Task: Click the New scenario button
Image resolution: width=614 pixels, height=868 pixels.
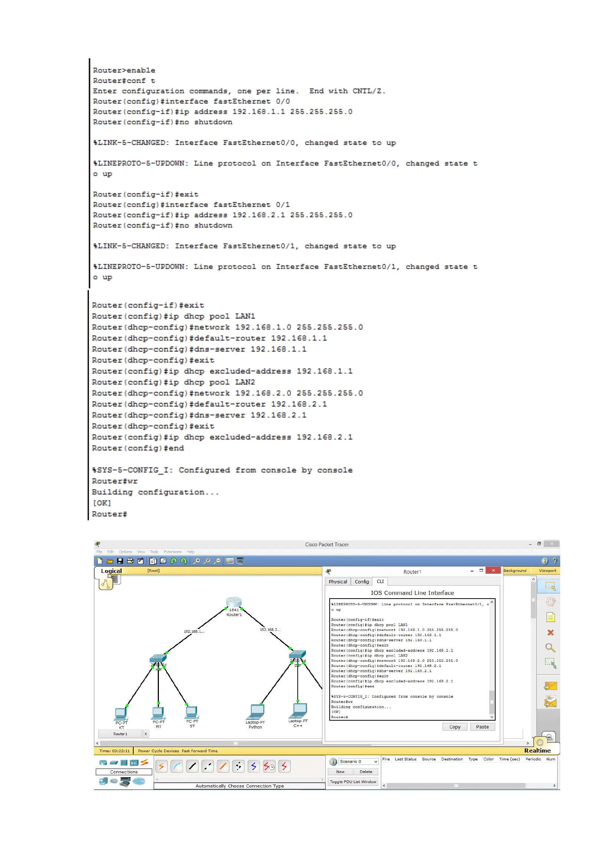Action: point(340,772)
